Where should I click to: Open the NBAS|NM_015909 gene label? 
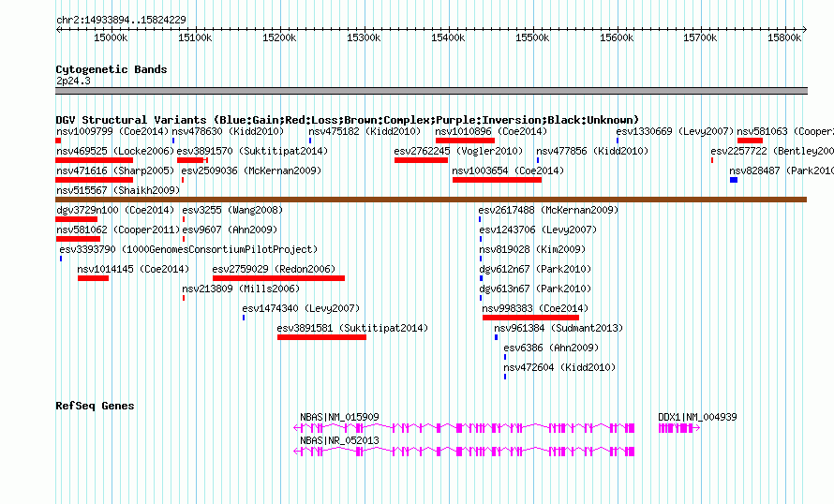(x=339, y=417)
